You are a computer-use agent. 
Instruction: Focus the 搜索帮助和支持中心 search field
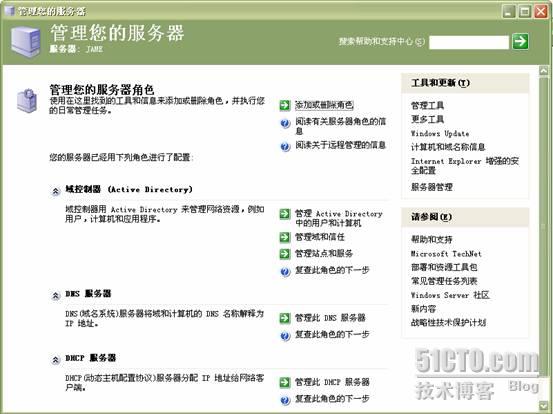click(x=469, y=42)
